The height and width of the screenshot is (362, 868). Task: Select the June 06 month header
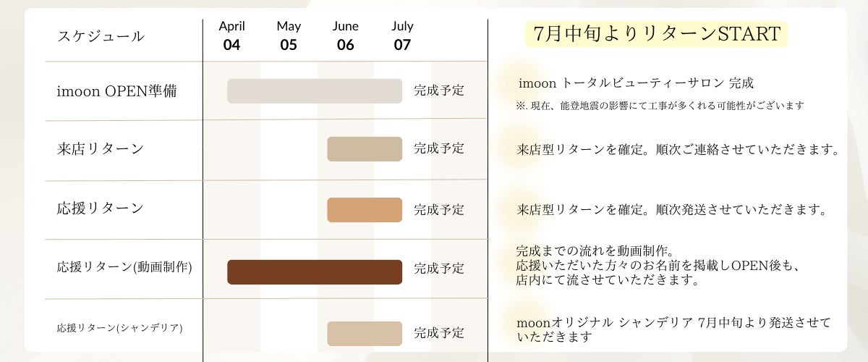point(345,35)
